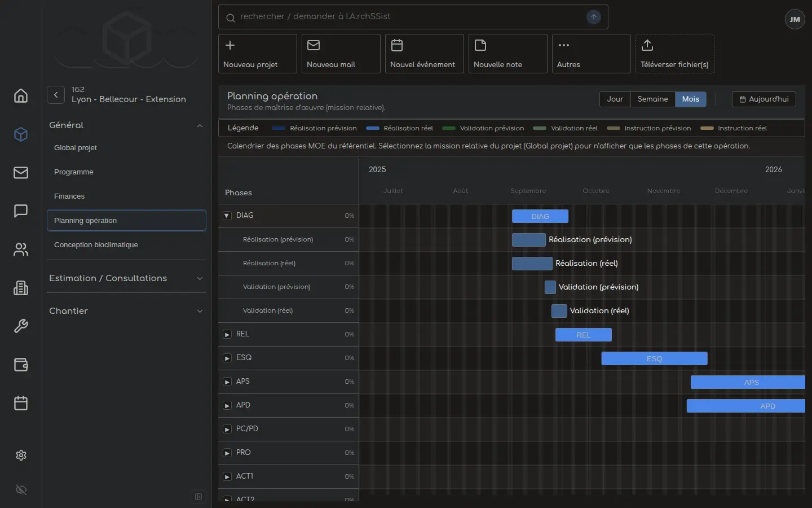Expand the ESQ phase row

point(227,358)
